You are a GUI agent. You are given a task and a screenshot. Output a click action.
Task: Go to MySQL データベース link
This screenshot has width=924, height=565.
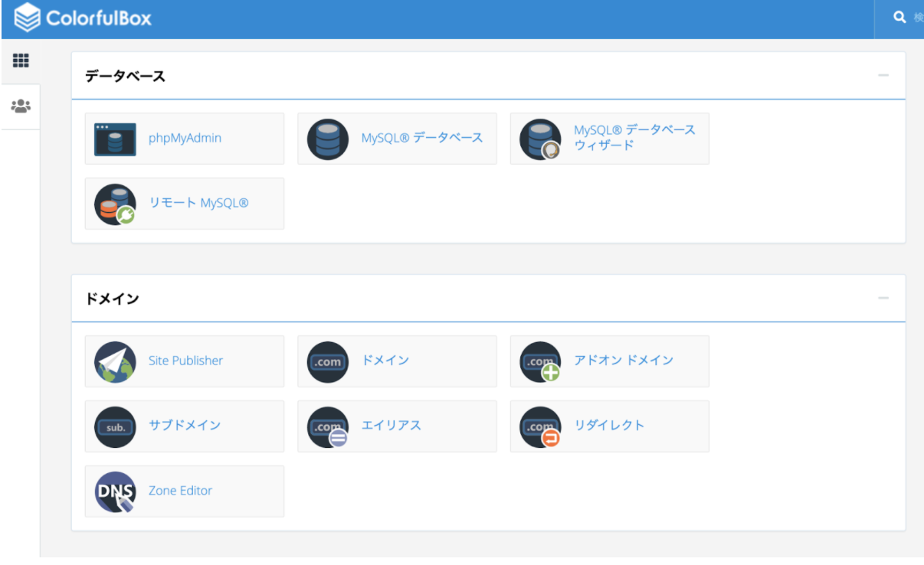(422, 138)
